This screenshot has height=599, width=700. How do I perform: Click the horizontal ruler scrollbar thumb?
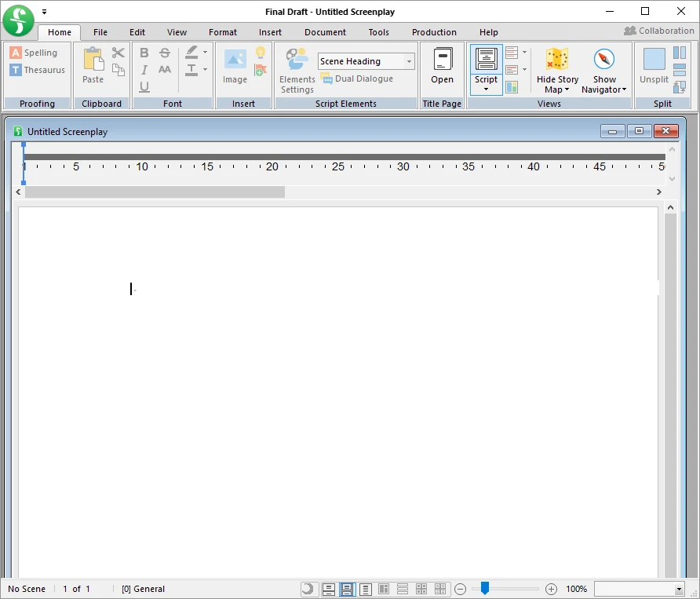(155, 192)
